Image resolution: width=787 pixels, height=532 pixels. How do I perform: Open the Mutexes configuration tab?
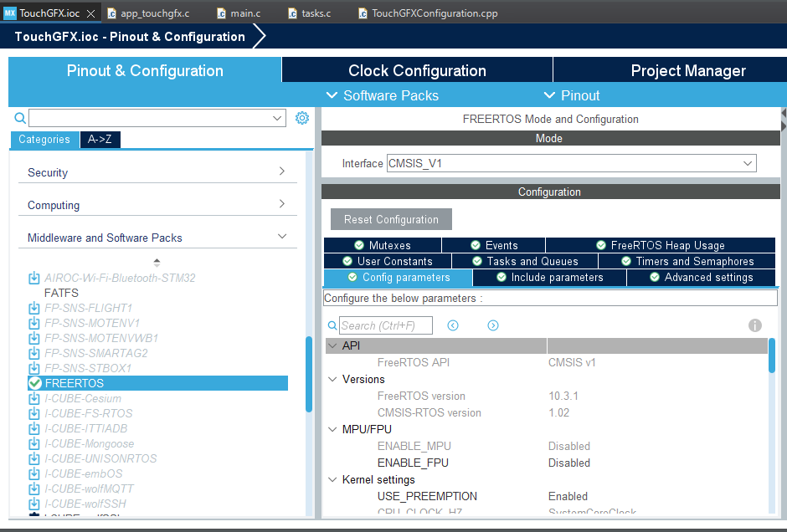pos(383,245)
